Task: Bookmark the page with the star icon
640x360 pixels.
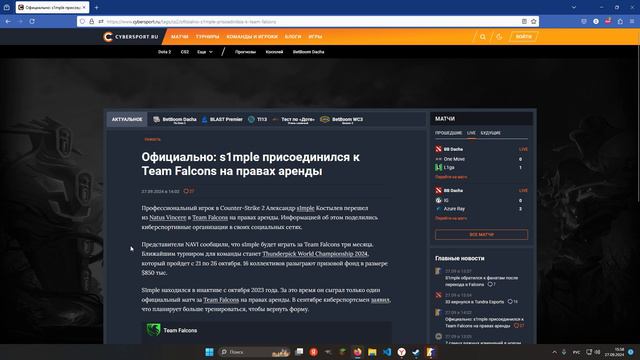Action: pyautogui.click(x=533, y=21)
